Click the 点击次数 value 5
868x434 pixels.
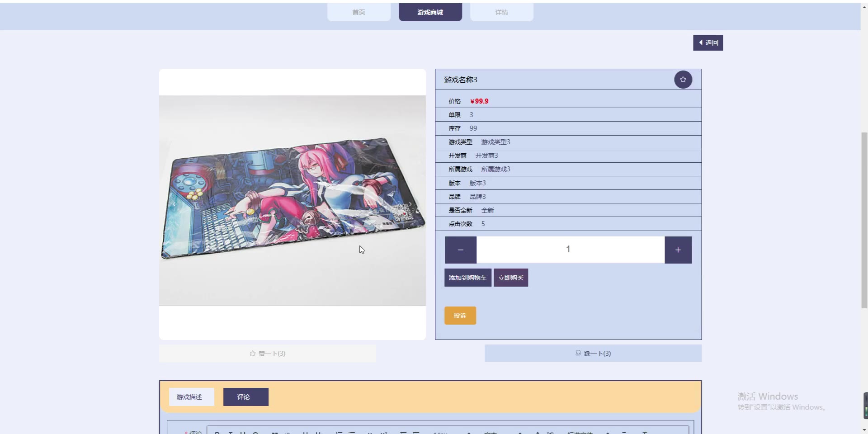tap(483, 224)
